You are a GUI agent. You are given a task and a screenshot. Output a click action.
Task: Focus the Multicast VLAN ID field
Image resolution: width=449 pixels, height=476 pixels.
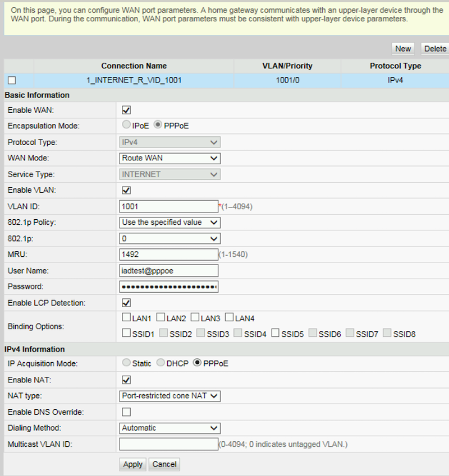[x=168, y=444]
